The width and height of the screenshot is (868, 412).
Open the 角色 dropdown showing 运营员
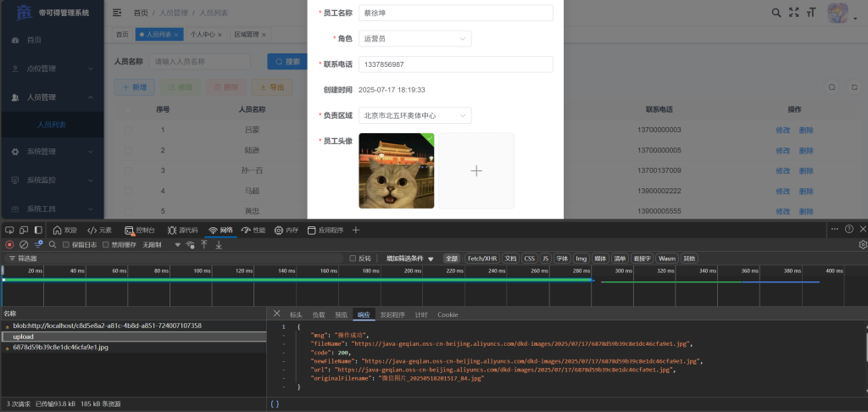[415, 39]
